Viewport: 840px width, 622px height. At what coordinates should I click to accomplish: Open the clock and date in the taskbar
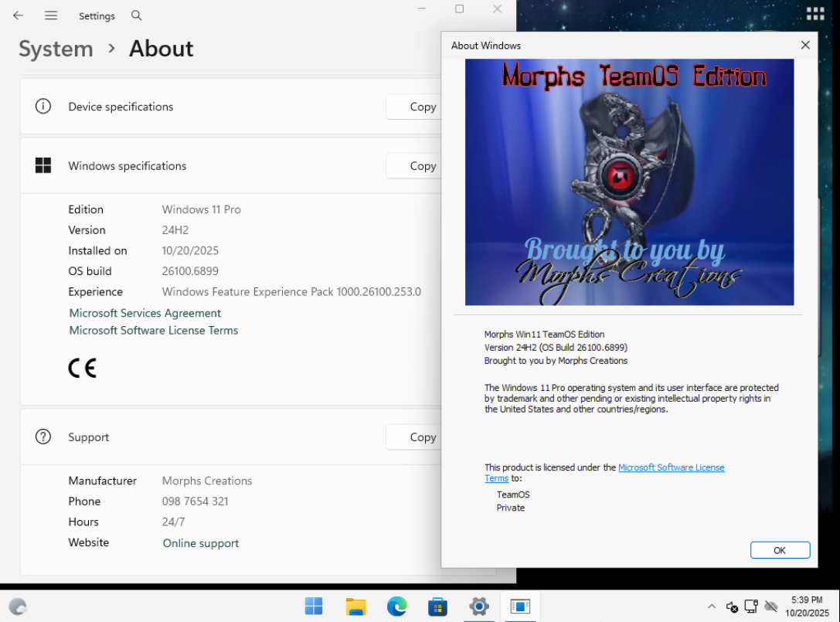pyautogui.click(x=806, y=607)
